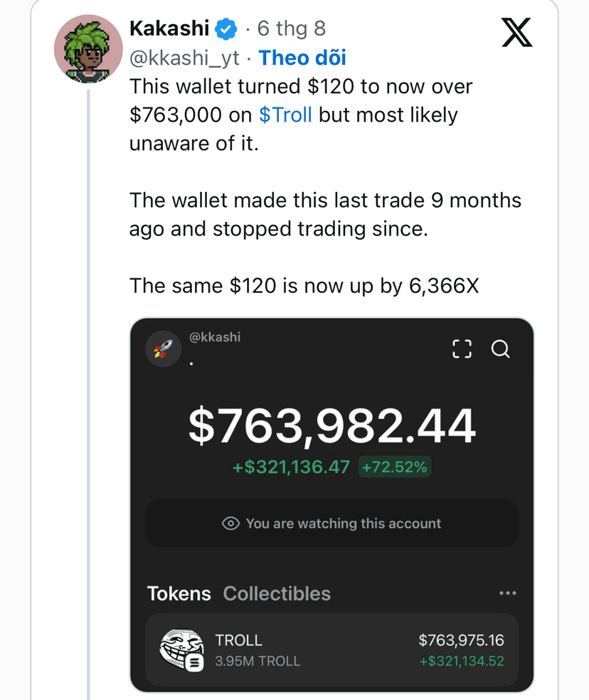589x700 pixels.
Task: Click the TROLL trollface token icon
Action: pos(181,649)
